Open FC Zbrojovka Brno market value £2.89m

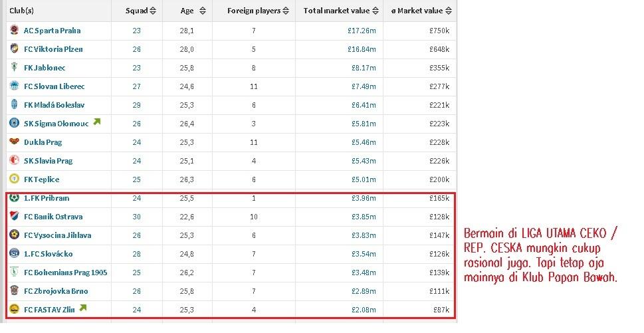tap(364, 292)
